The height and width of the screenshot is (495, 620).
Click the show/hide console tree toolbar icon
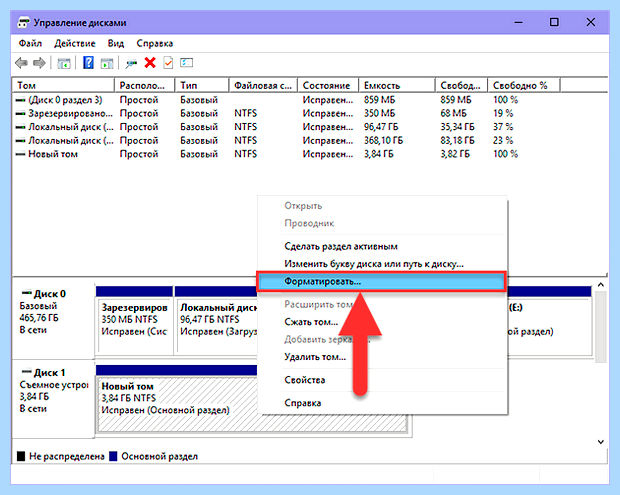tap(64, 63)
